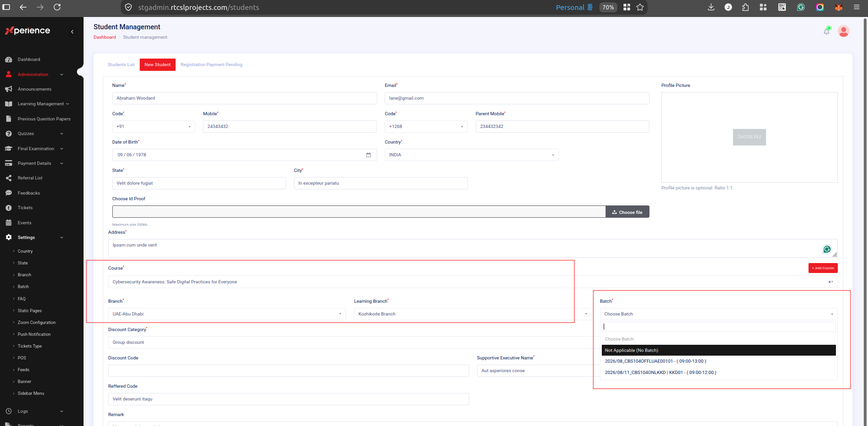Open Registration Payment Pending tab
868x426 pixels.
click(211, 65)
